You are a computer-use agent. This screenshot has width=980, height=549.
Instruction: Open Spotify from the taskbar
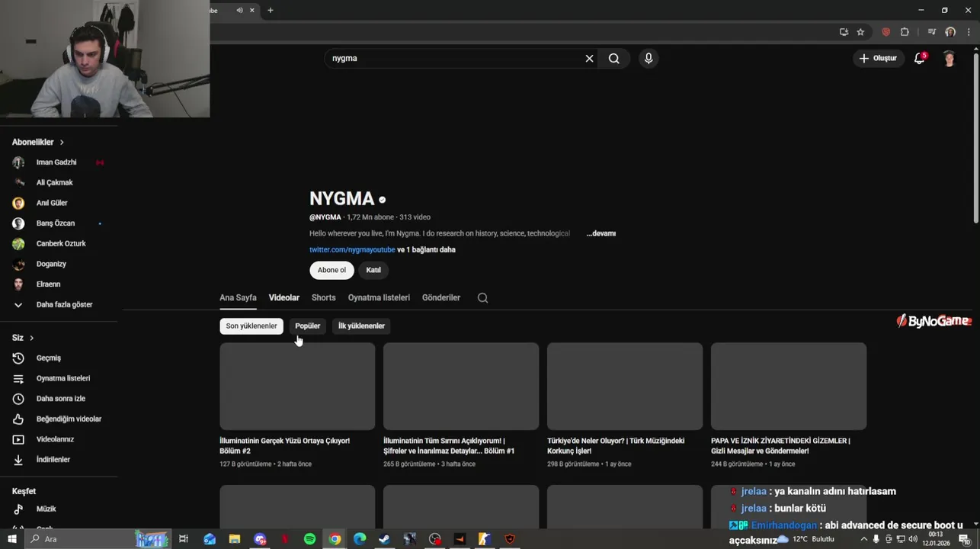[x=309, y=539]
